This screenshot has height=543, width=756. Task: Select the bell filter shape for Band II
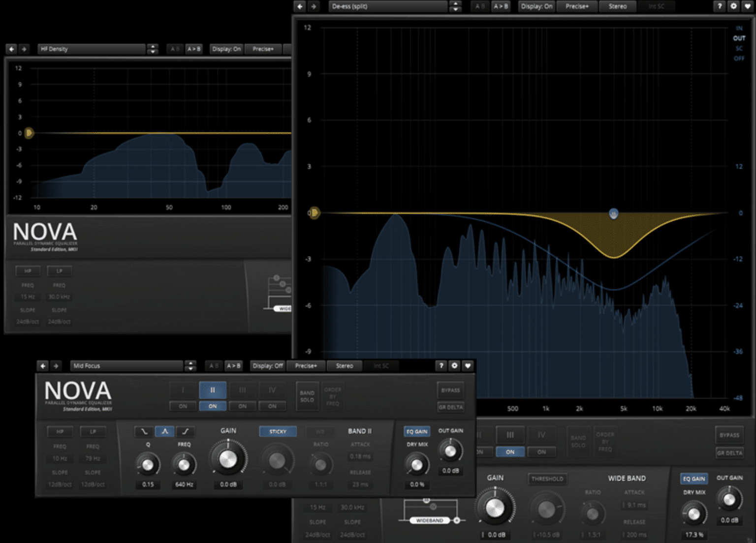coord(164,431)
